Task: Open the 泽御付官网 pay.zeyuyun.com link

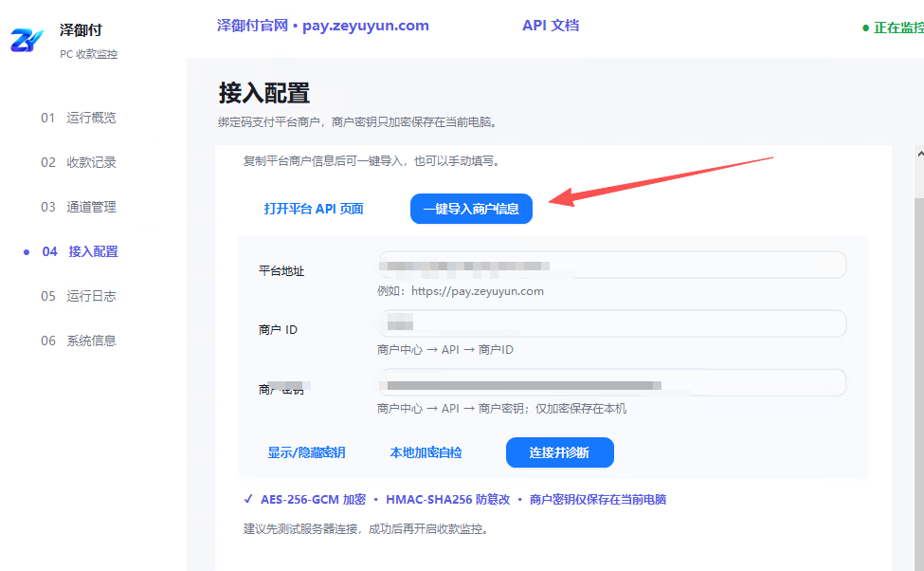Action: tap(323, 26)
